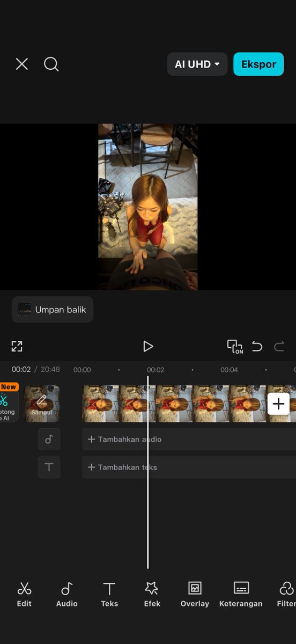The height and width of the screenshot is (644, 296).
Task: Play the video preview
Action: coord(148,346)
